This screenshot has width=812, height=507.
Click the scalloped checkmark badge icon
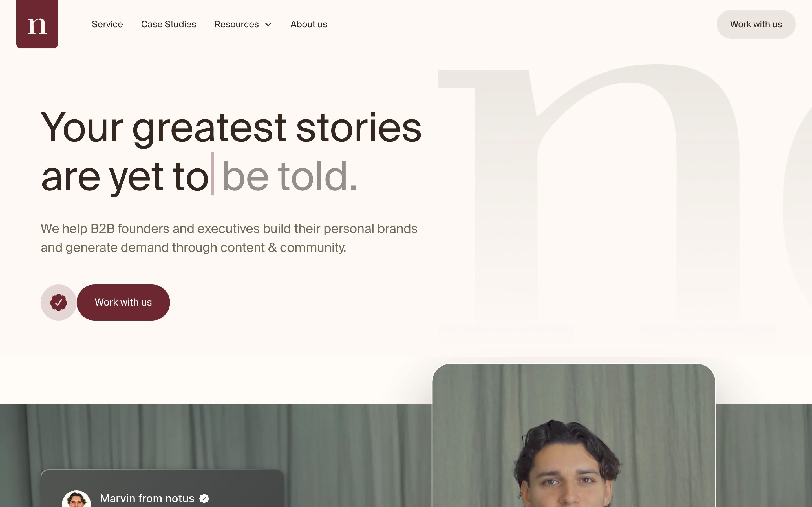click(x=58, y=303)
